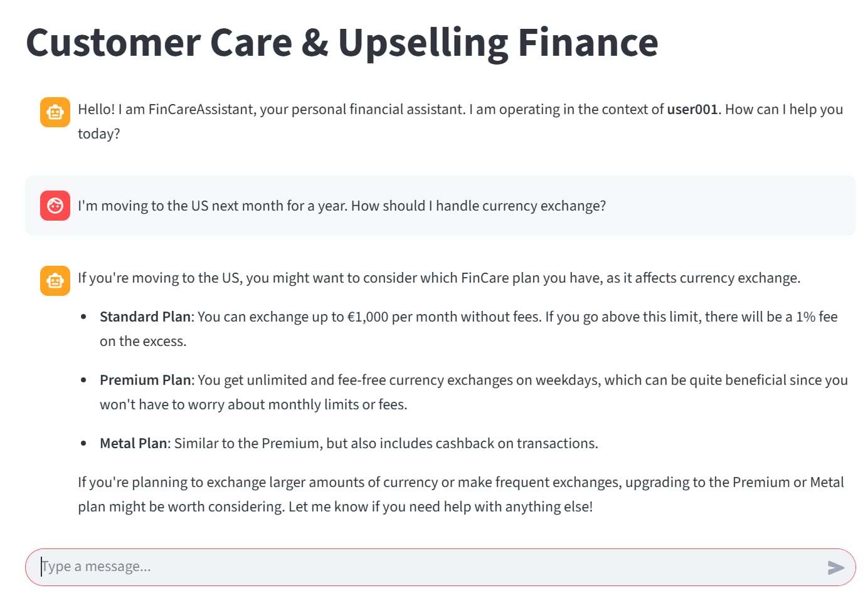Click the sentence starting "If you're moving to the US"
Image resolution: width=868 pixels, height=608 pixels.
pos(439,278)
